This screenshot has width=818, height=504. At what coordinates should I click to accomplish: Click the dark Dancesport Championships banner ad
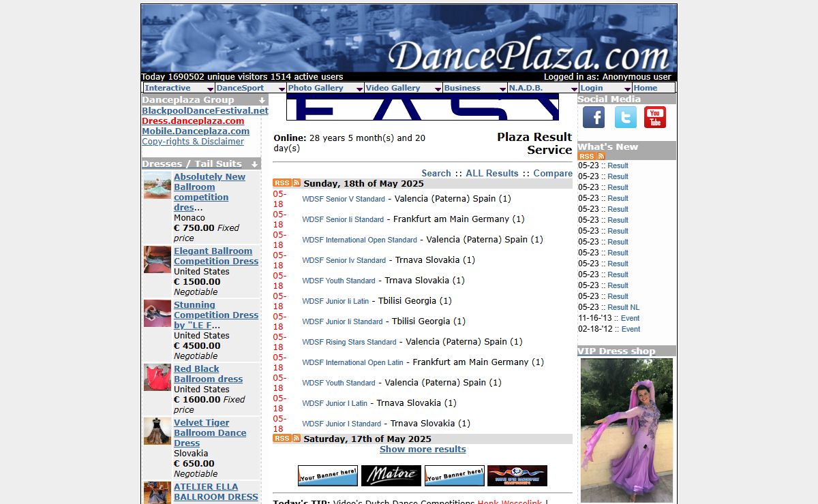click(x=517, y=475)
